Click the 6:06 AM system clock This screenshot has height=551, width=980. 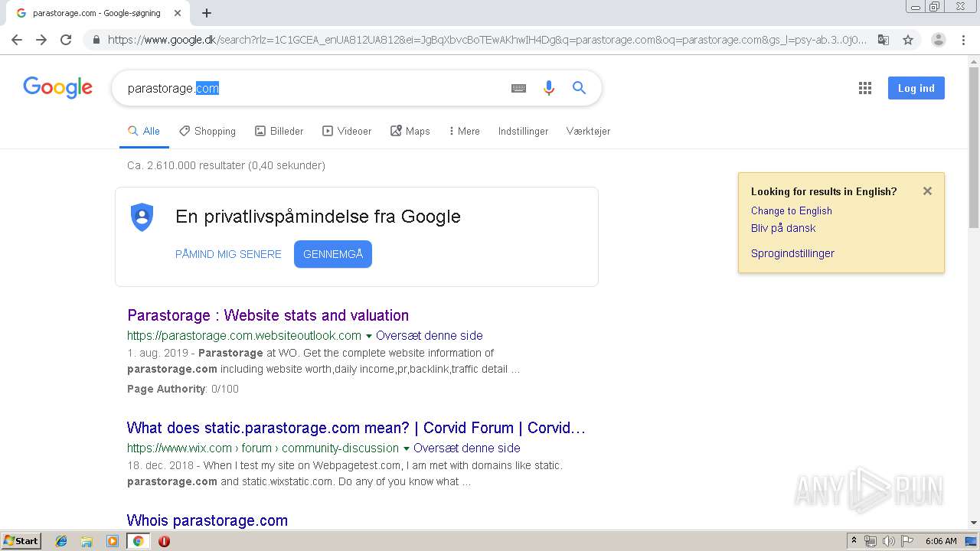(x=941, y=541)
